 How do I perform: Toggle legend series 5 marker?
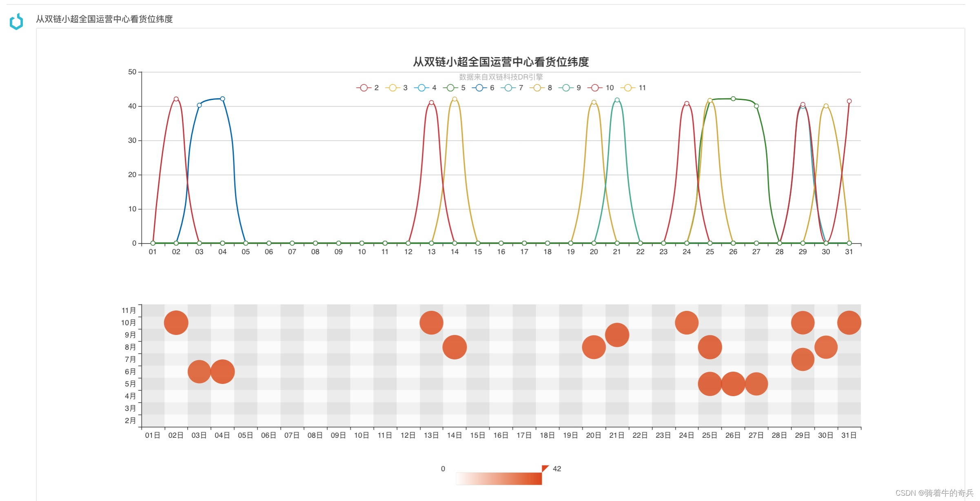(450, 88)
